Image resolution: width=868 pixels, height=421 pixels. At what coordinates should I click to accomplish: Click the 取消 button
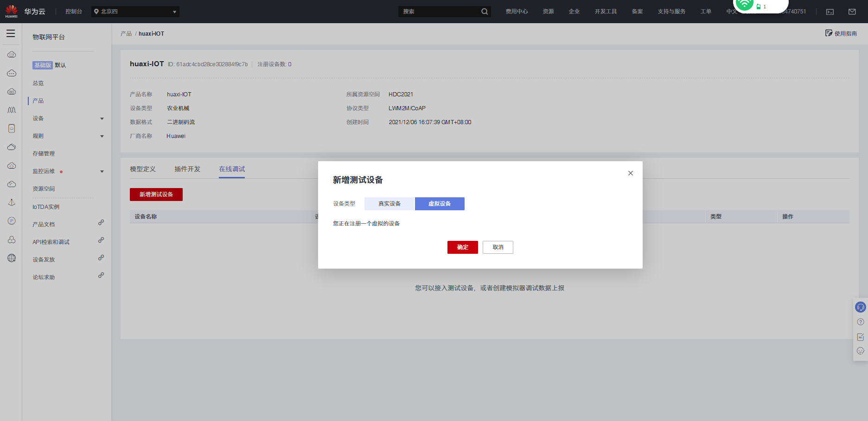pyautogui.click(x=498, y=247)
